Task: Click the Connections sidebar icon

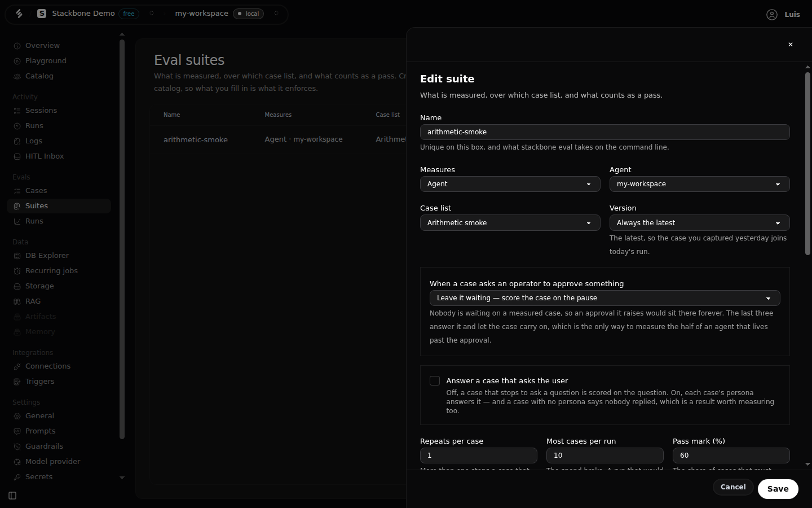Action: pyautogui.click(x=17, y=366)
